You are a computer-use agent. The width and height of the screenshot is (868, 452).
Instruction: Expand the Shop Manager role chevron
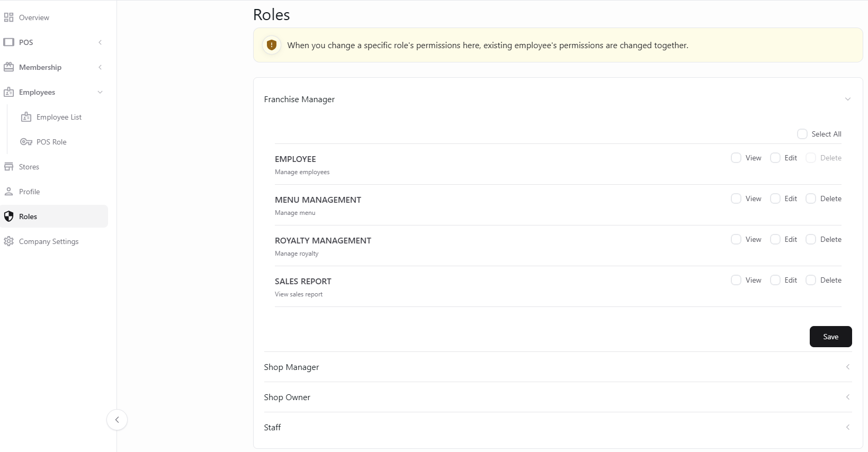pyautogui.click(x=848, y=367)
